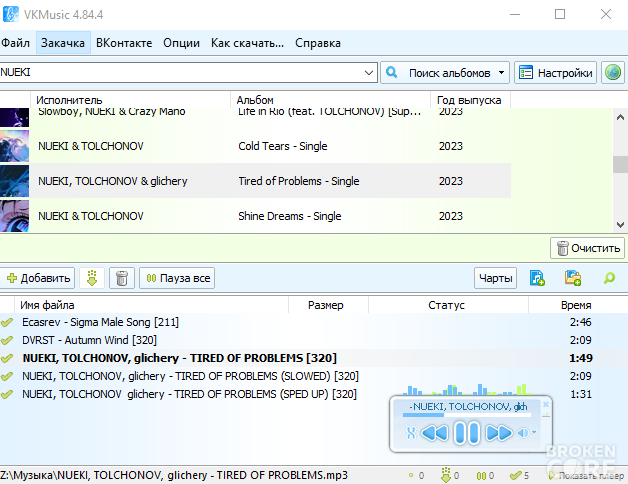
Task: Click the Пауза все button
Action: point(177,278)
